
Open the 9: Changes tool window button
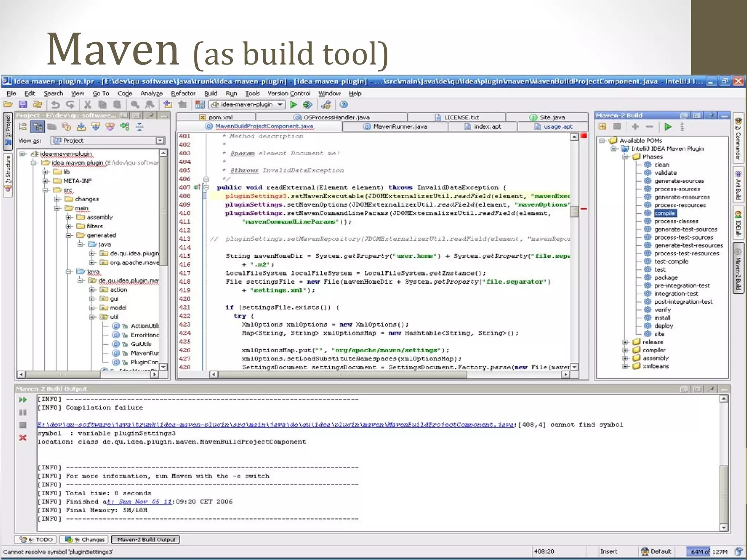85,540
